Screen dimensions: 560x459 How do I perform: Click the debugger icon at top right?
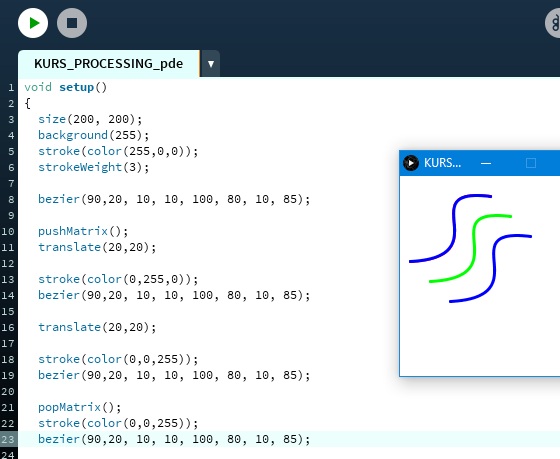[554, 23]
